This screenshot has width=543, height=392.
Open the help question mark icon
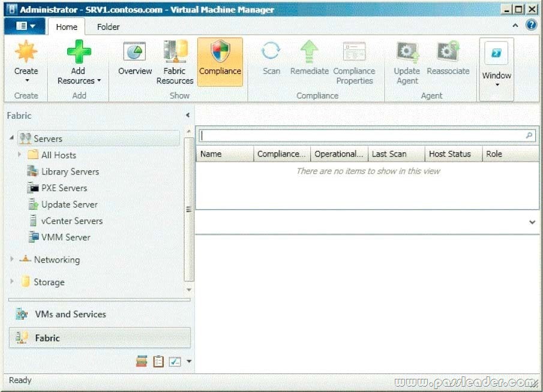point(531,25)
